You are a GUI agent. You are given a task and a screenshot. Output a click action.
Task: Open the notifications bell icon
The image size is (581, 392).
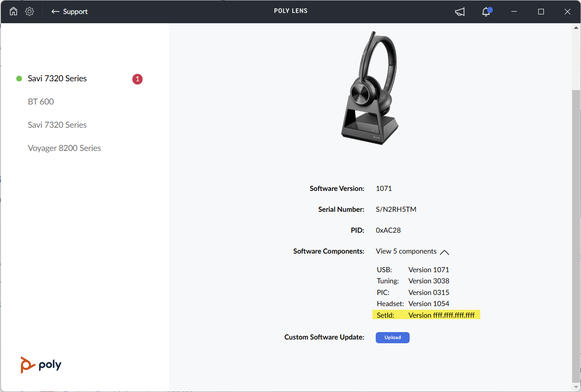tap(486, 12)
